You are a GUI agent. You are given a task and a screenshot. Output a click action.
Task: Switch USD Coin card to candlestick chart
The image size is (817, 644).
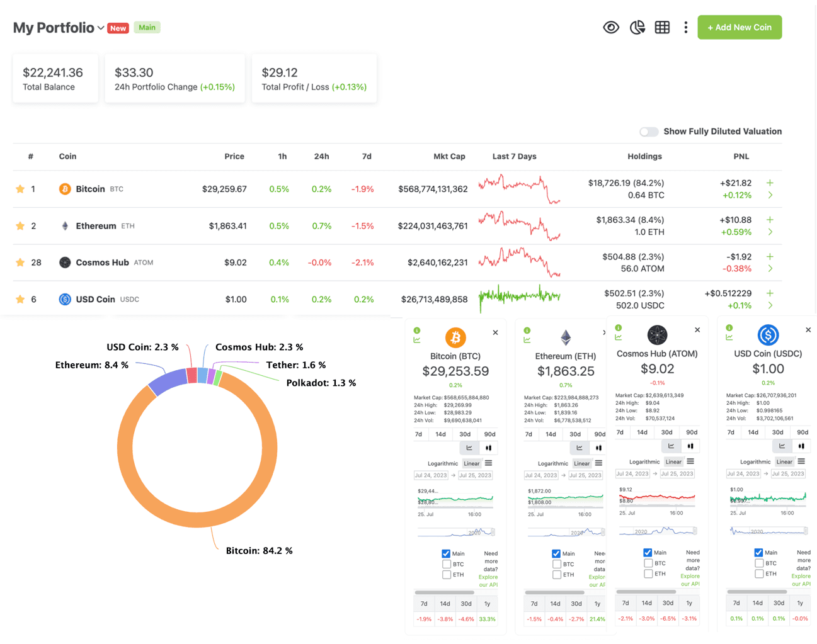[x=801, y=446]
